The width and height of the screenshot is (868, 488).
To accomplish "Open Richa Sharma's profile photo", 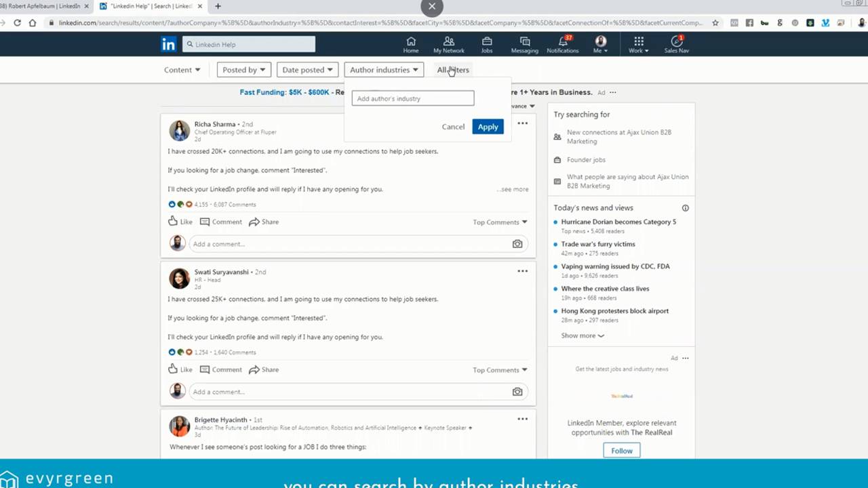I will (x=180, y=130).
